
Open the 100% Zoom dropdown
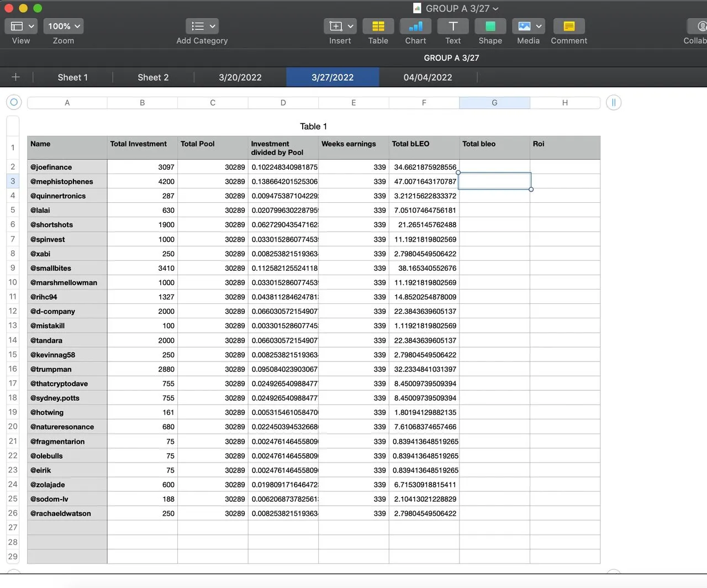pos(64,26)
